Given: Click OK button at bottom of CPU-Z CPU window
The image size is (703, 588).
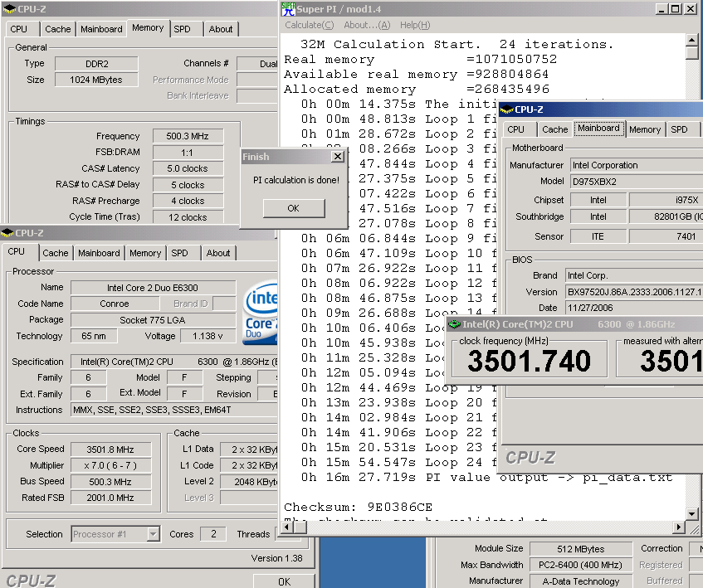Looking at the screenshot, I should pos(284,581).
